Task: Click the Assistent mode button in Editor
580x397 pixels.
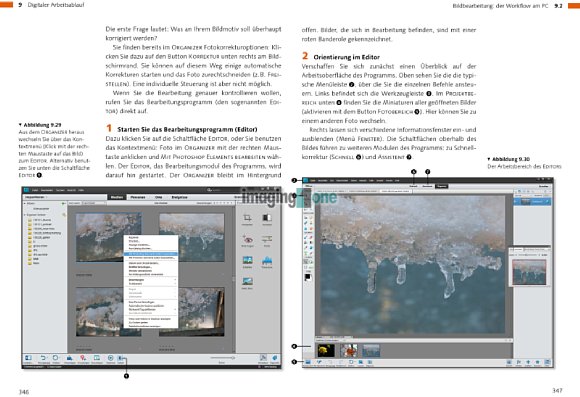Action: (427, 186)
